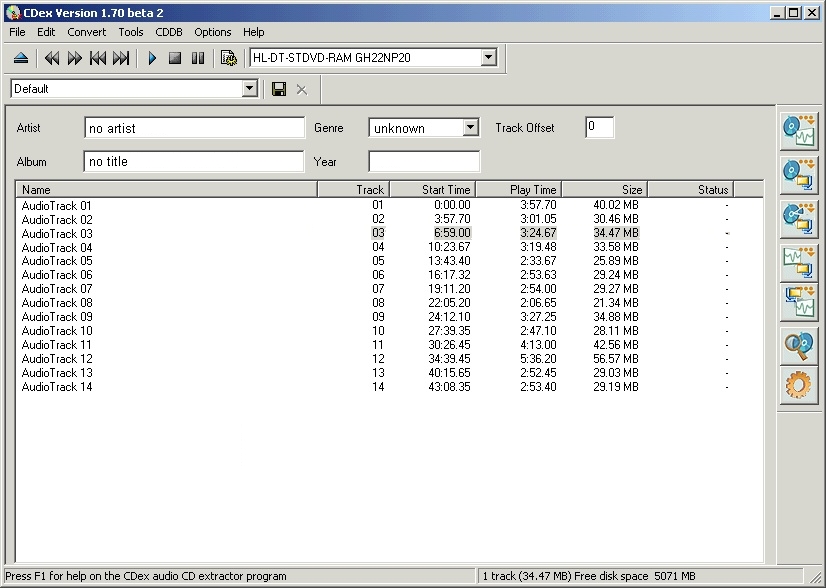The width and height of the screenshot is (826, 588).
Task: Select AudioTrack 10 row
Action: point(389,331)
